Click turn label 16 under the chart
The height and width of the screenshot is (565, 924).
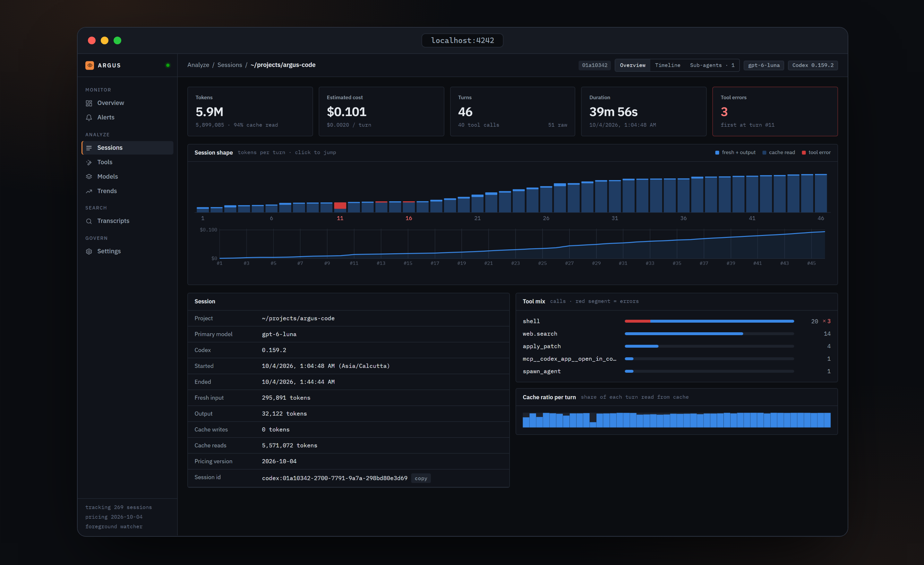[x=409, y=218]
